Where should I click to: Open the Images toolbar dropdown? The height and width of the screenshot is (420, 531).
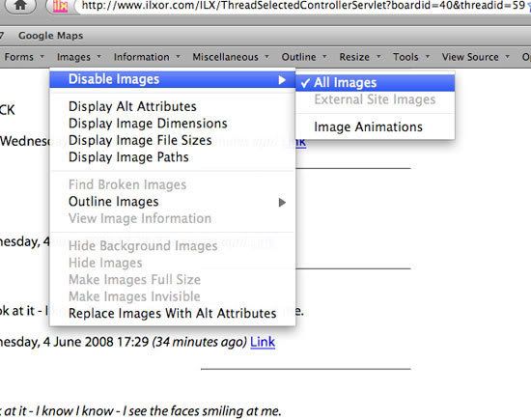pos(79,57)
